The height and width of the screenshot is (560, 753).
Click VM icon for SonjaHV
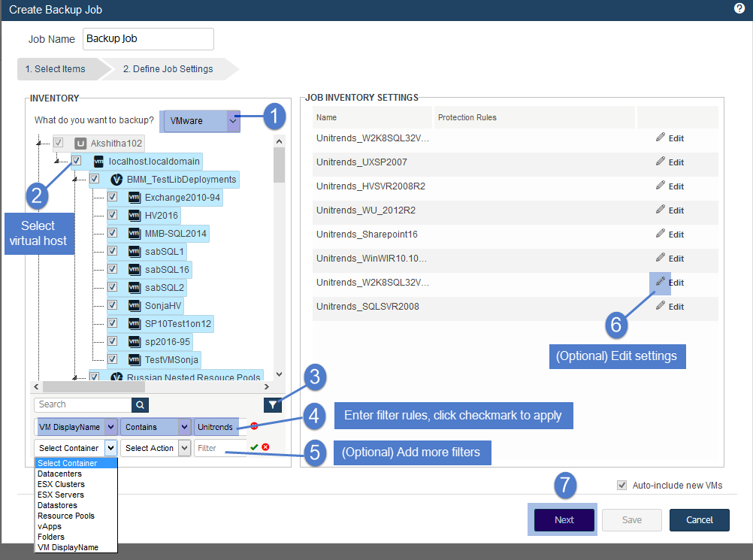point(135,305)
